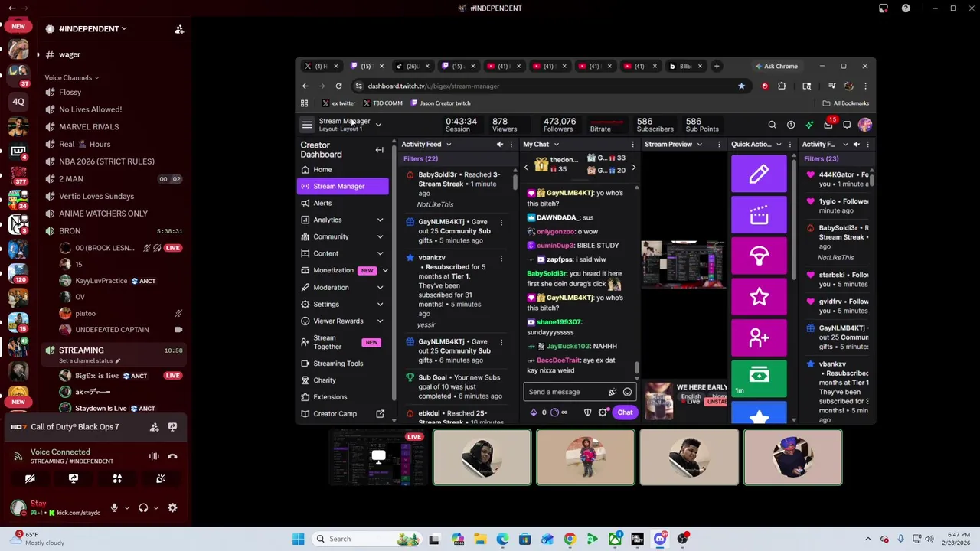The width and height of the screenshot is (980, 551).
Task: Open Filters (22) in Activity Feed
Action: (420, 158)
